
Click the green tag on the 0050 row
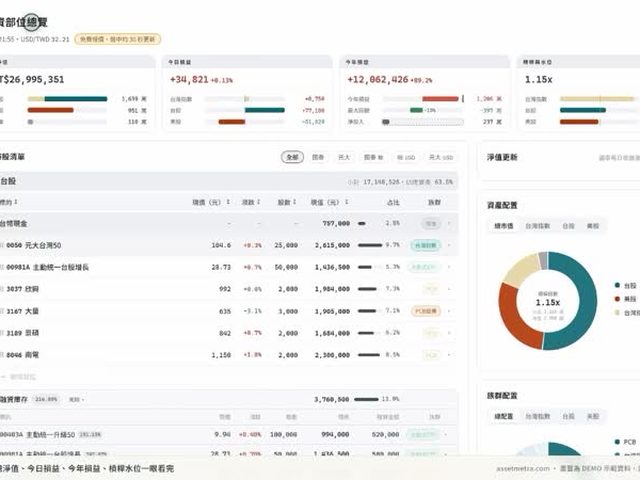(x=426, y=245)
